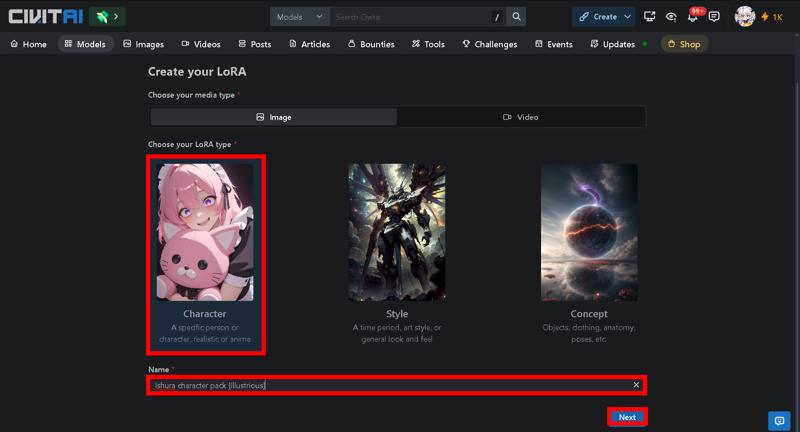Image resolution: width=800 pixels, height=432 pixels.
Task: Click the Create button in the header
Action: pyautogui.click(x=597, y=17)
